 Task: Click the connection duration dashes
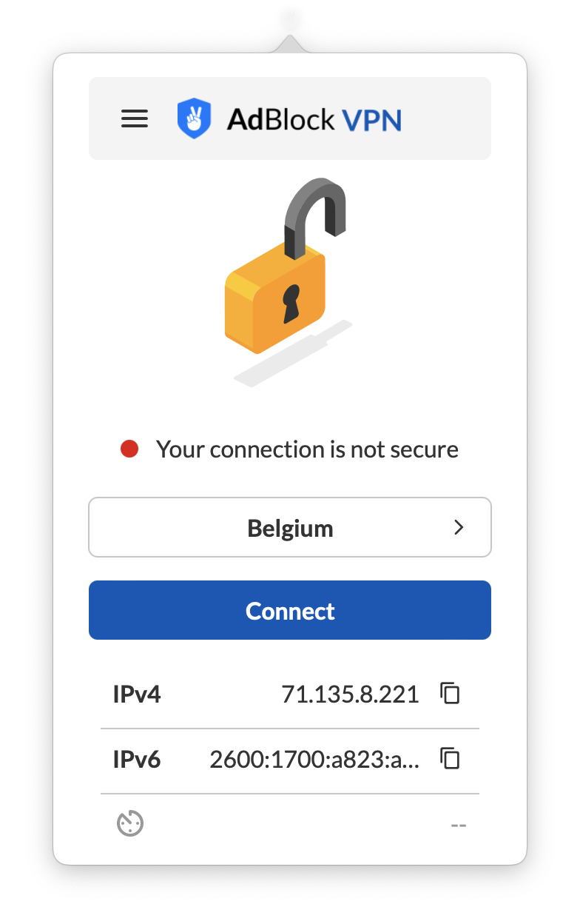[x=459, y=824]
